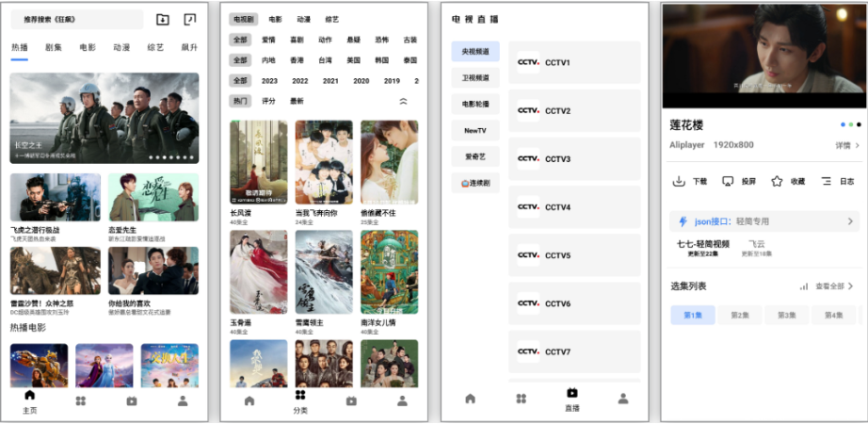Play episode 第2集
The image size is (868, 424).
[x=740, y=315]
